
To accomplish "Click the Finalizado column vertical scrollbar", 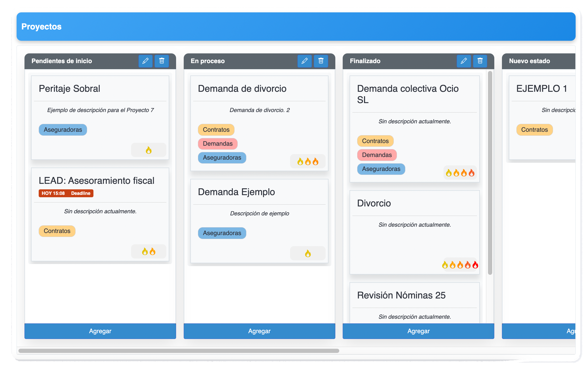I will (x=490, y=173).
